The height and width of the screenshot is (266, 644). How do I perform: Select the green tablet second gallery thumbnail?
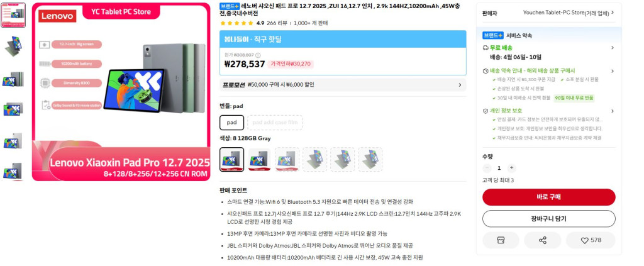point(13,45)
